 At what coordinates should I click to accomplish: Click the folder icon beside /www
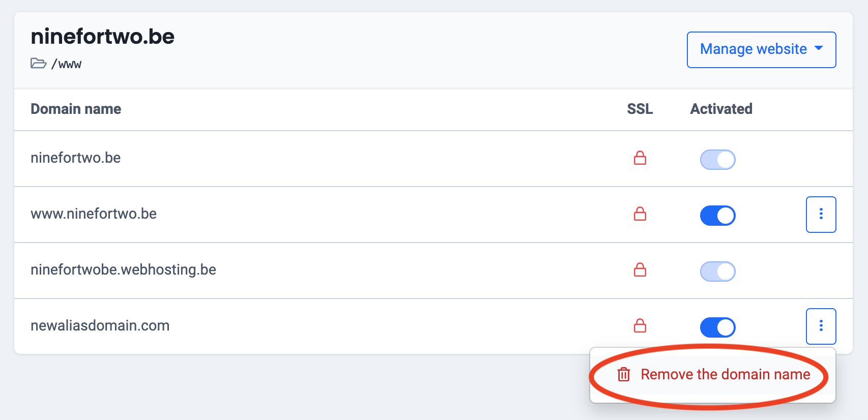38,64
